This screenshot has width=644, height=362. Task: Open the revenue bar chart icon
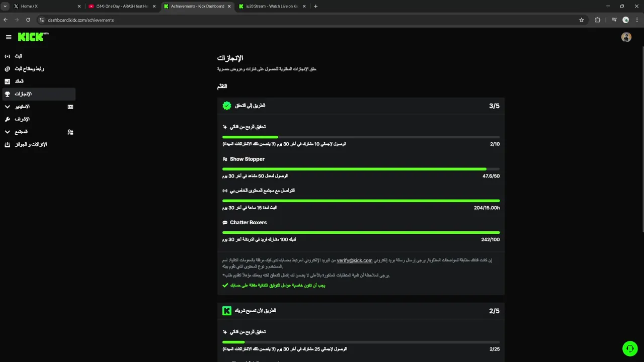click(7, 81)
